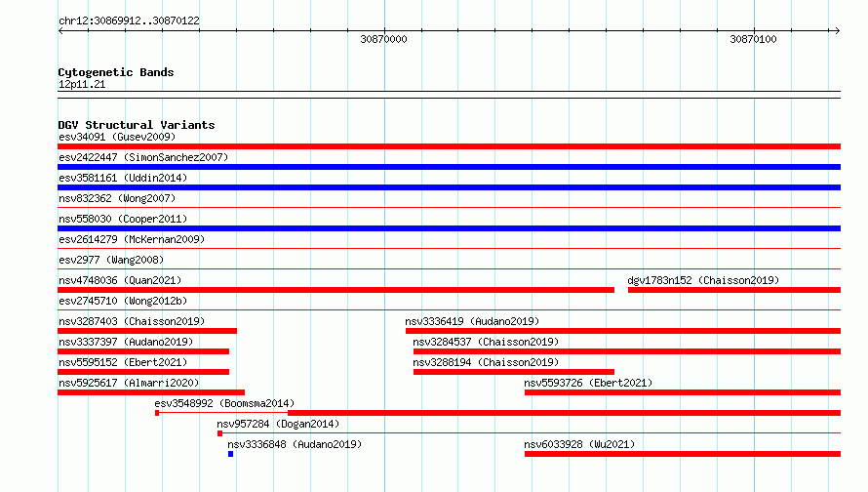Image resolution: width=868 pixels, height=492 pixels.
Task: Select the thick red bar of esv3548992
Action: click(564, 413)
